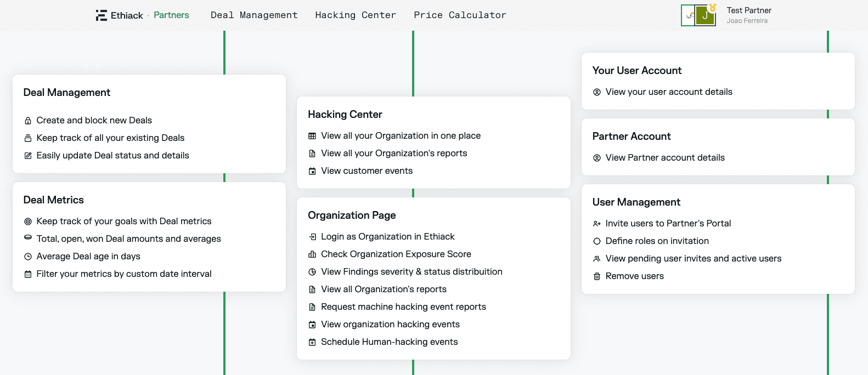
Task: Click calendar icon beside View customer events
Action: point(312,171)
